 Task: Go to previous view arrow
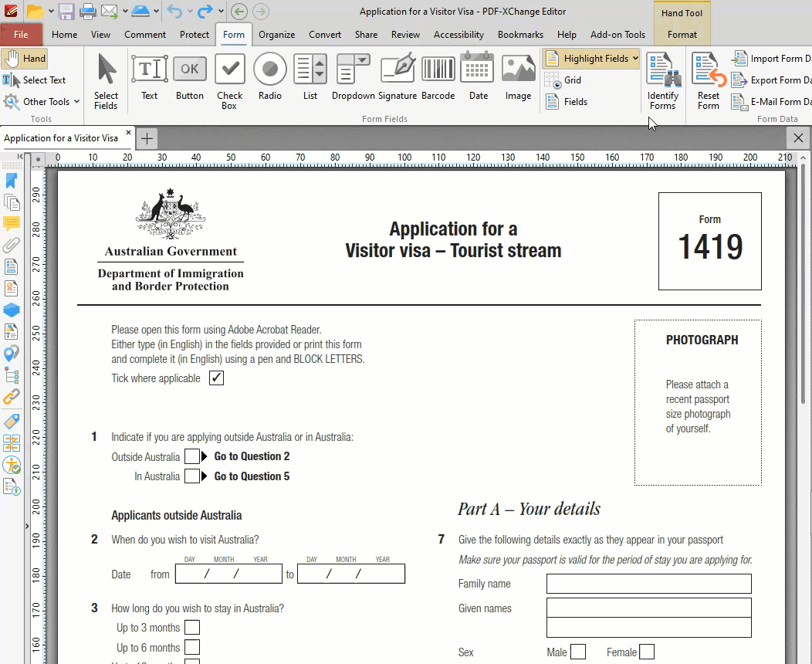click(x=239, y=11)
